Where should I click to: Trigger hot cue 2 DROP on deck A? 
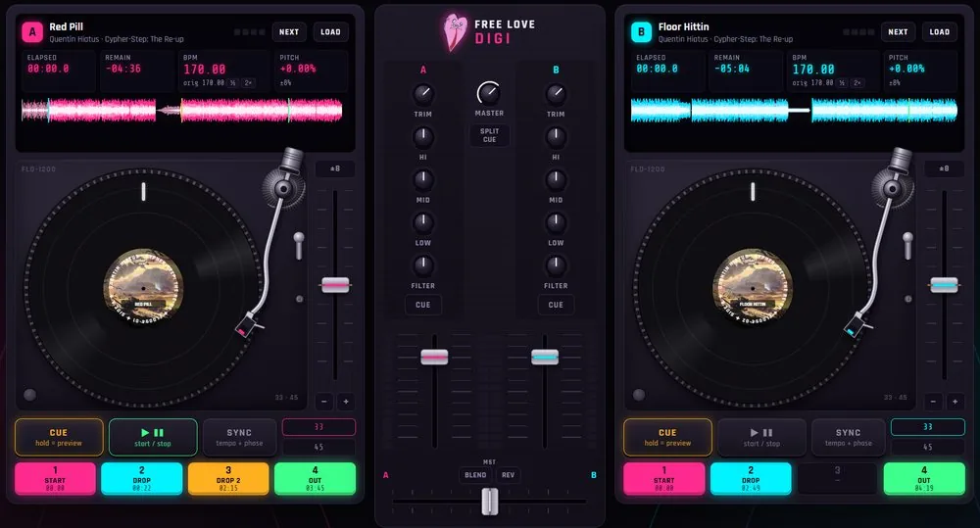pyautogui.click(x=142, y=479)
